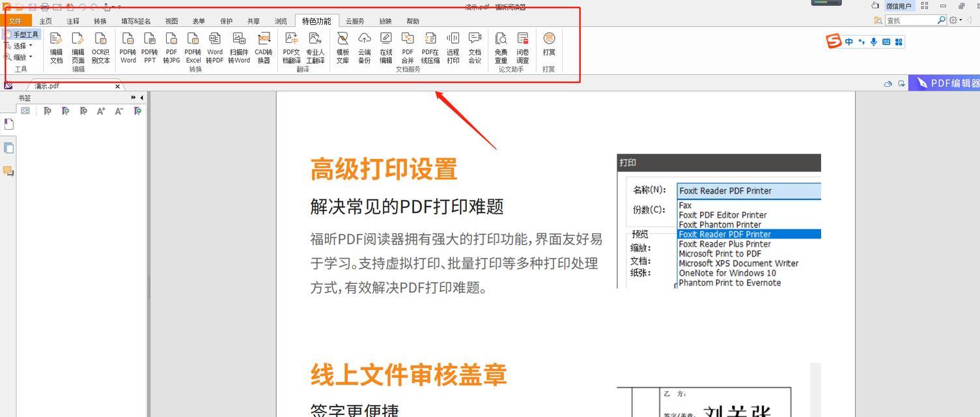This screenshot has height=417, width=980.
Task: Open the 帮助 tab
Action: pyautogui.click(x=413, y=21)
